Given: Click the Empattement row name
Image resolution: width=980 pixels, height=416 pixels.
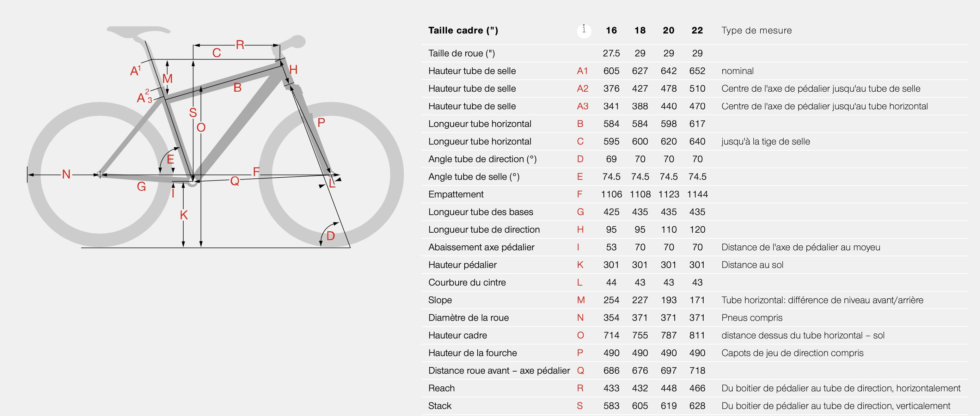Looking at the screenshot, I should pyautogui.click(x=455, y=194).
